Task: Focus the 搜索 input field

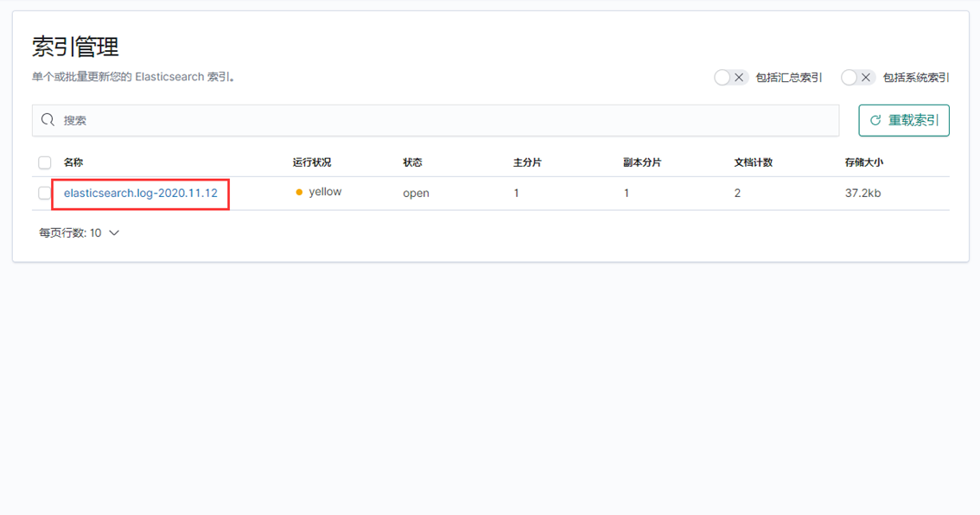Action: (436, 121)
